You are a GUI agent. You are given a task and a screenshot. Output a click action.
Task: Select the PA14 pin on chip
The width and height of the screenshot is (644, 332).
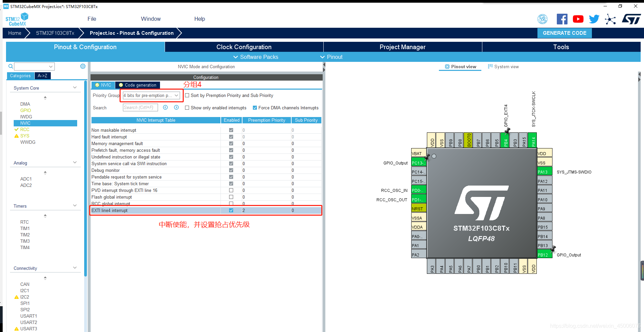click(532, 140)
